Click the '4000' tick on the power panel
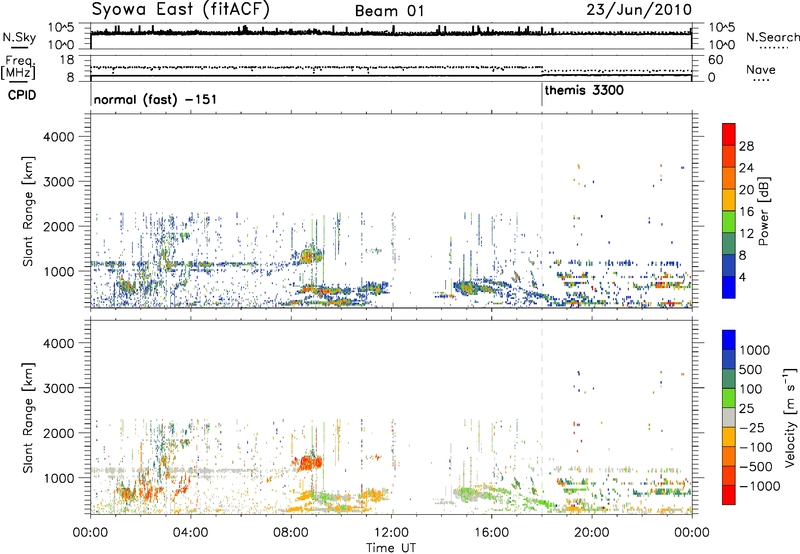The width and height of the screenshot is (800, 554). (58, 137)
